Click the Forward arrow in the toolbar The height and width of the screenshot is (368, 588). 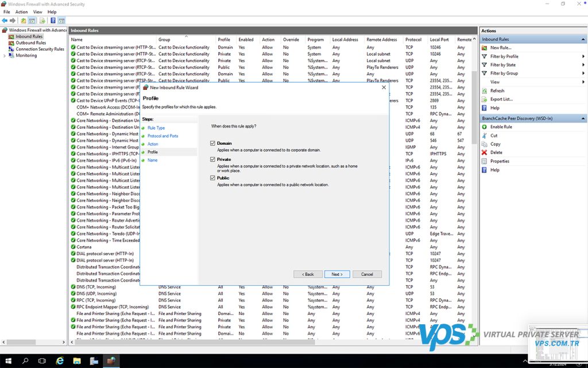pos(13,21)
